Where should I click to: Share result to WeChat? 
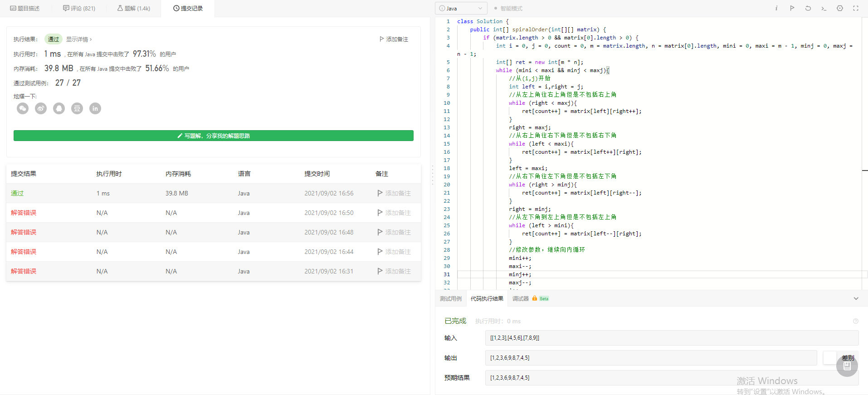pyautogui.click(x=23, y=108)
